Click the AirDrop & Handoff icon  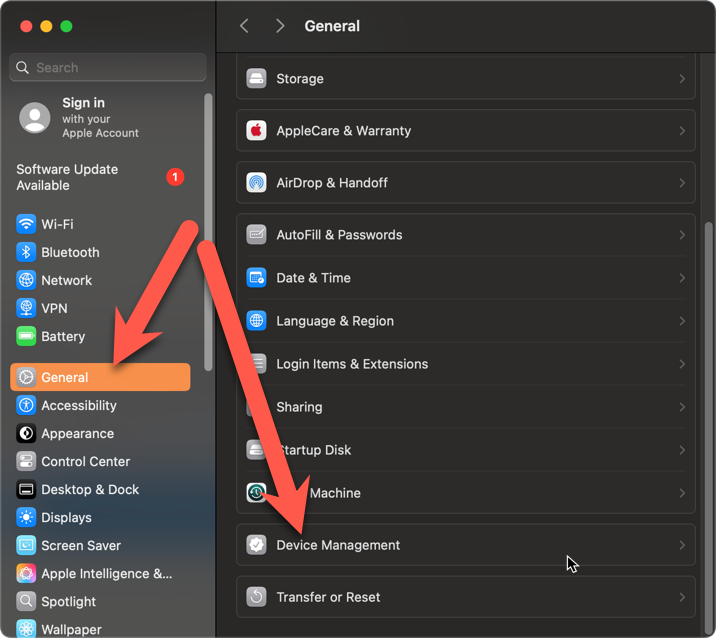(x=257, y=183)
